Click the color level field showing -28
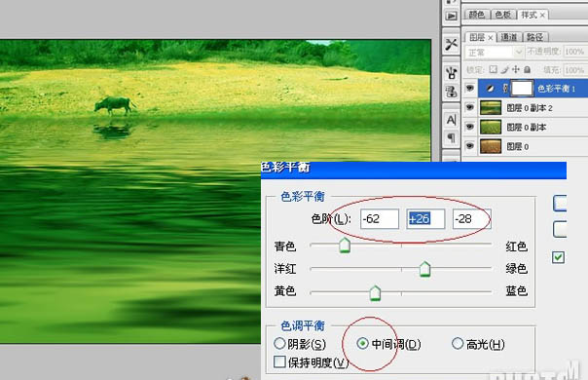This screenshot has height=380, width=588. (472, 219)
